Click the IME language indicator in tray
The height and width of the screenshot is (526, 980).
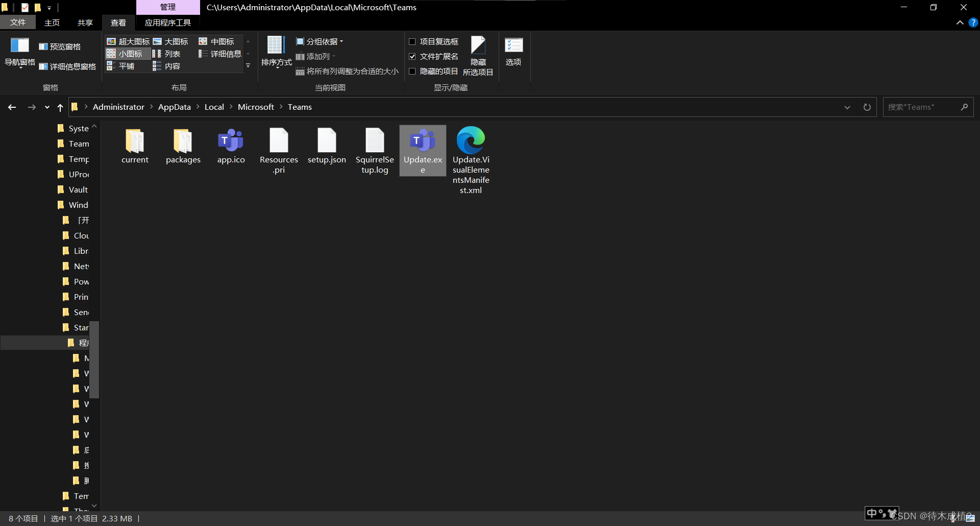pyautogui.click(x=872, y=513)
